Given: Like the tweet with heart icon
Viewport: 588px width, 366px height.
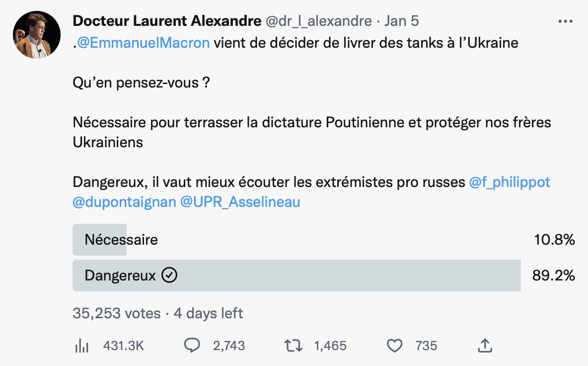Looking at the screenshot, I should click(394, 345).
